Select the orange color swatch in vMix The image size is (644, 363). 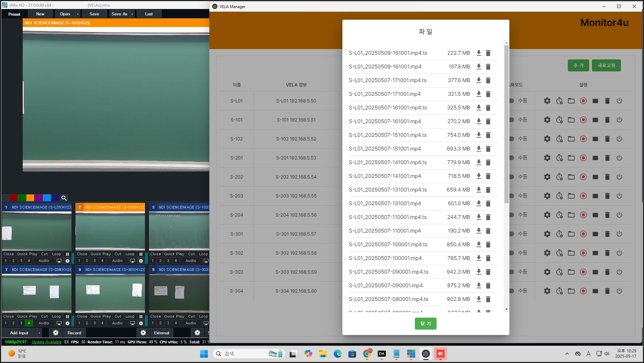(30, 198)
